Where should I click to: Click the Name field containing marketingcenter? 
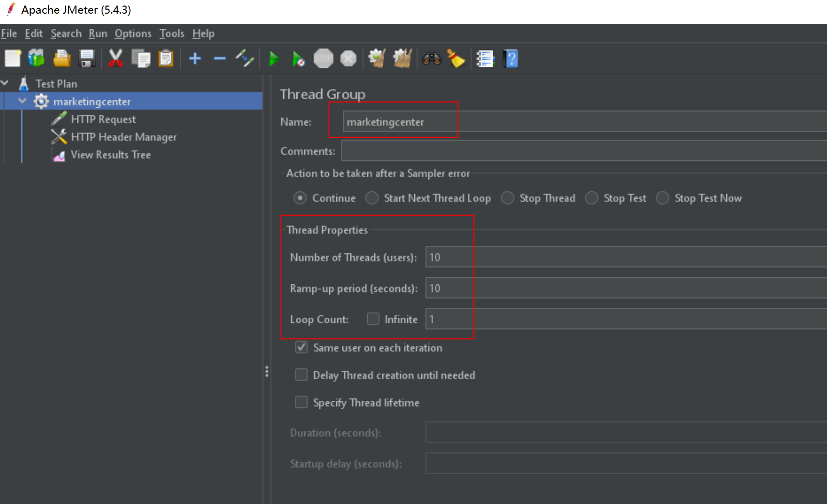pyautogui.click(x=585, y=121)
